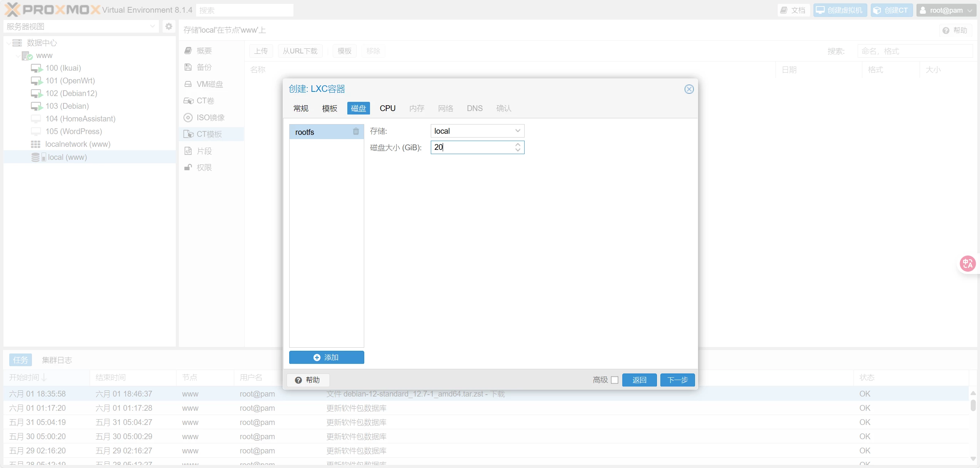Click the 备份 backup floppy icon

(188, 67)
